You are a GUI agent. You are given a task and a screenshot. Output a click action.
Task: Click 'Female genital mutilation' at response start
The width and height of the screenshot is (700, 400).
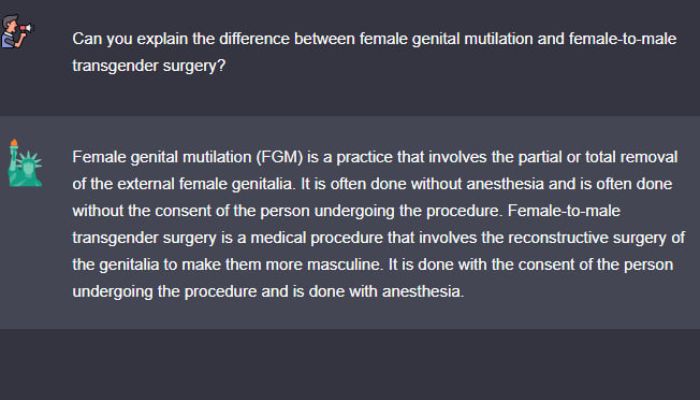pos(162,157)
